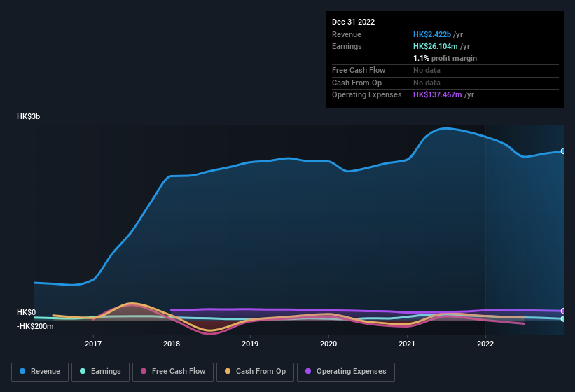This screenshot has height=392, width=575.
Task: Click the Operating Expenses tooltip row label
Action: coord(367,94)
